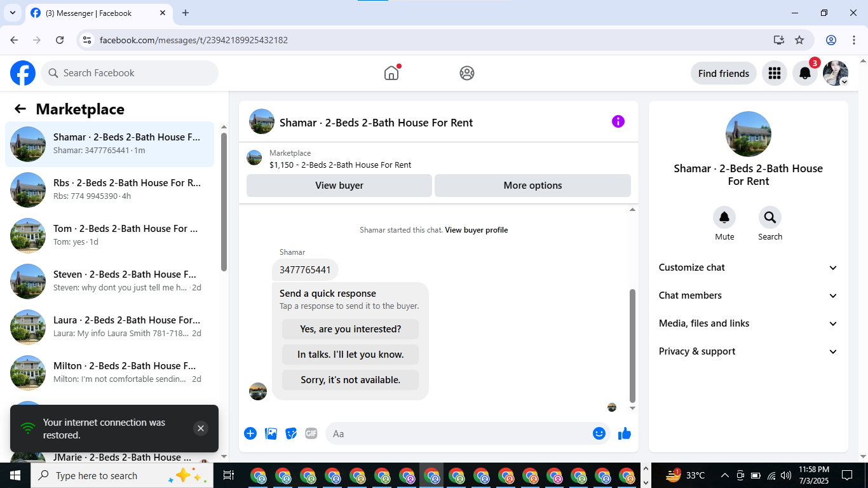
Task: Open a new browser tab
Action: coord(186,13)
